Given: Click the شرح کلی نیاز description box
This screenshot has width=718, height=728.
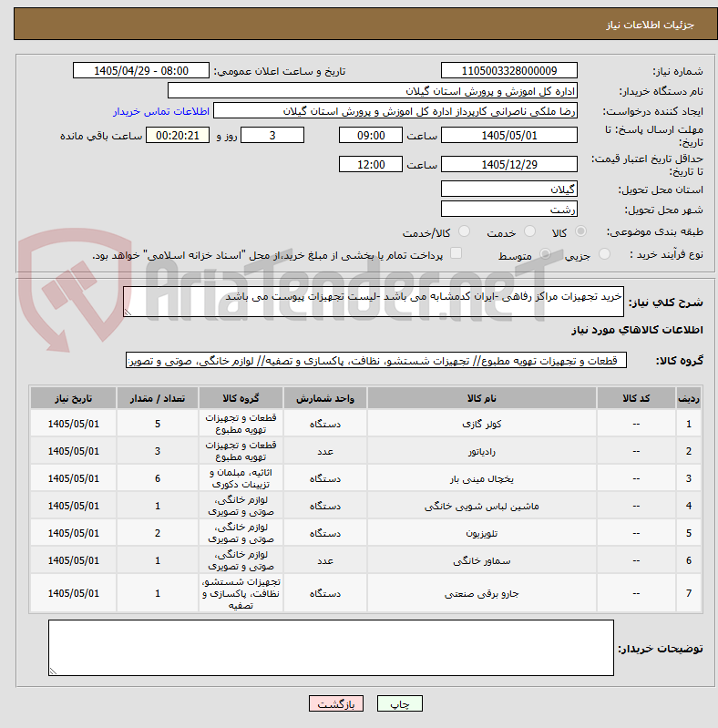Looking at the screenshot, I should (374, 302).
